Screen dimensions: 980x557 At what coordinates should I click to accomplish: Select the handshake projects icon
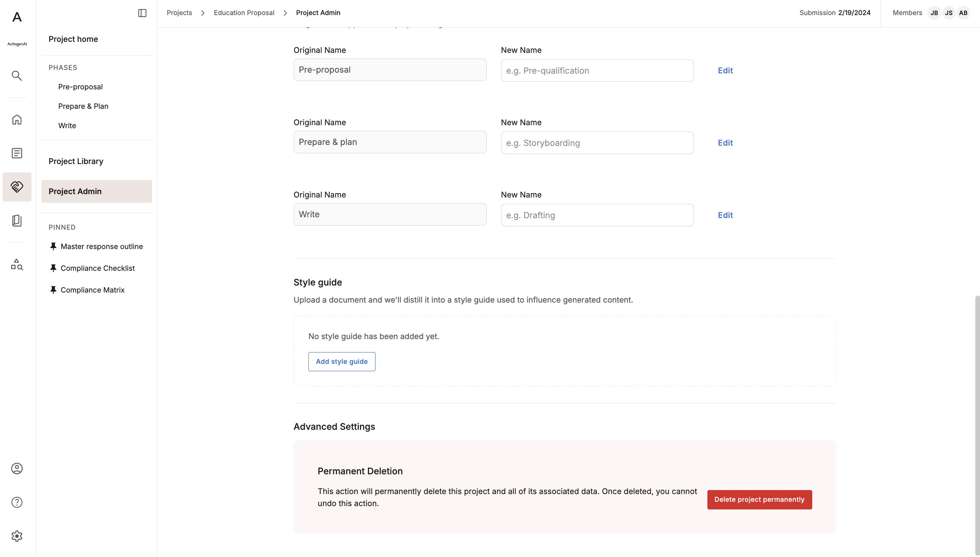coord(17,187)
